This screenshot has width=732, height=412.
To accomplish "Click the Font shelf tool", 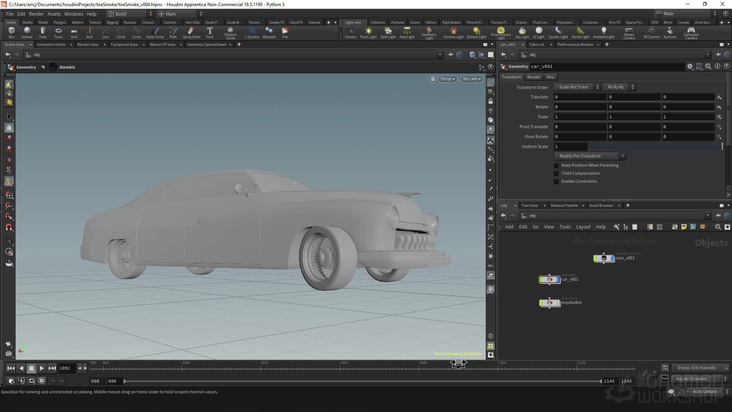I will [x=209, y=32].
